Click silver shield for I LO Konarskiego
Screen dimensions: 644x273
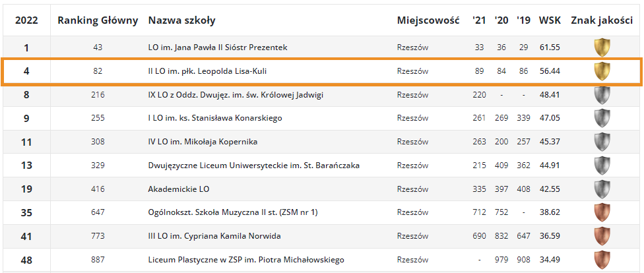click(602, 118)
